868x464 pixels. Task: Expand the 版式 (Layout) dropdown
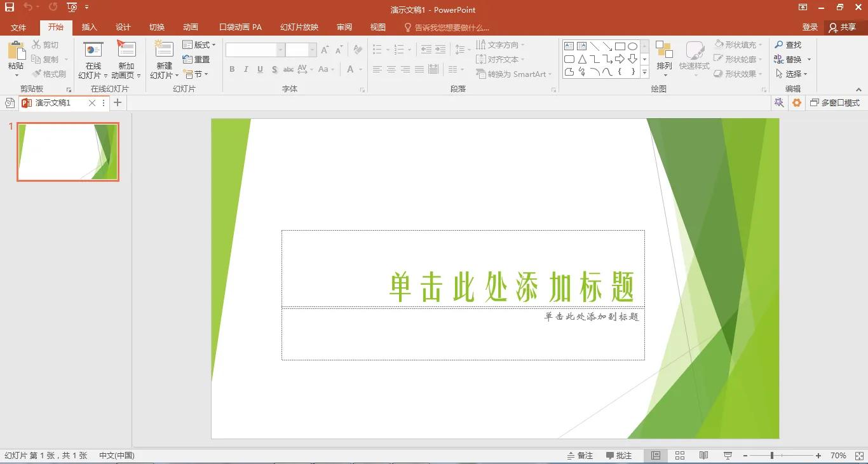click(199, 44)
